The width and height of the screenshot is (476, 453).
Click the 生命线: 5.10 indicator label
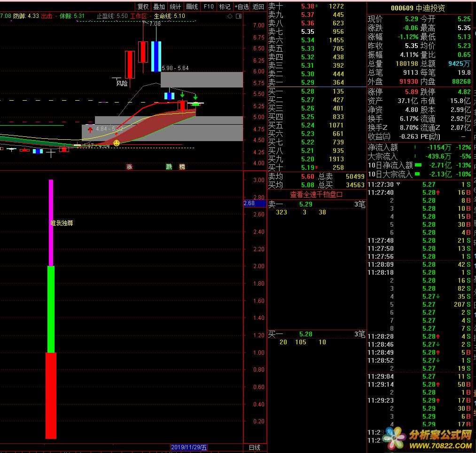(169, 16)
